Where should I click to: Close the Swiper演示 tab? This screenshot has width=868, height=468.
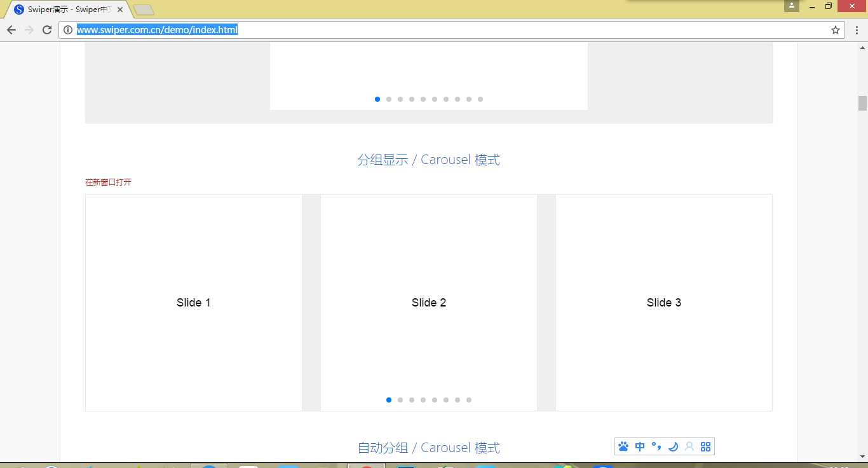click(120, 10)
